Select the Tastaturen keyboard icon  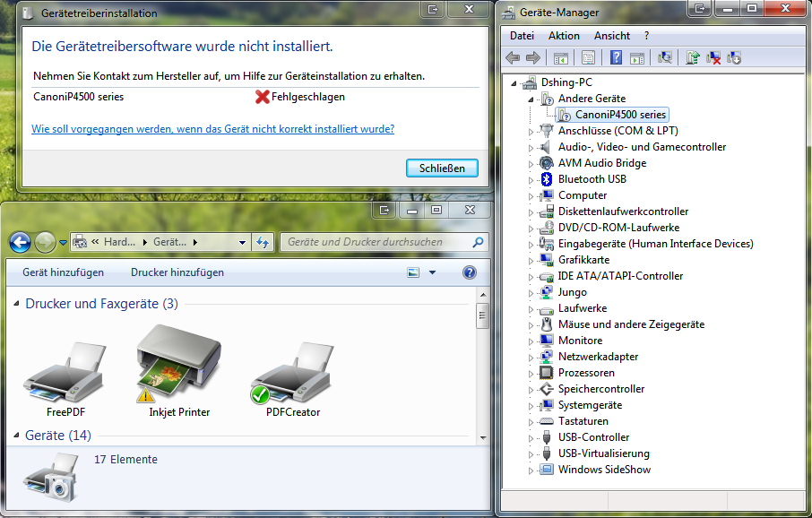(x=547, y=421)
